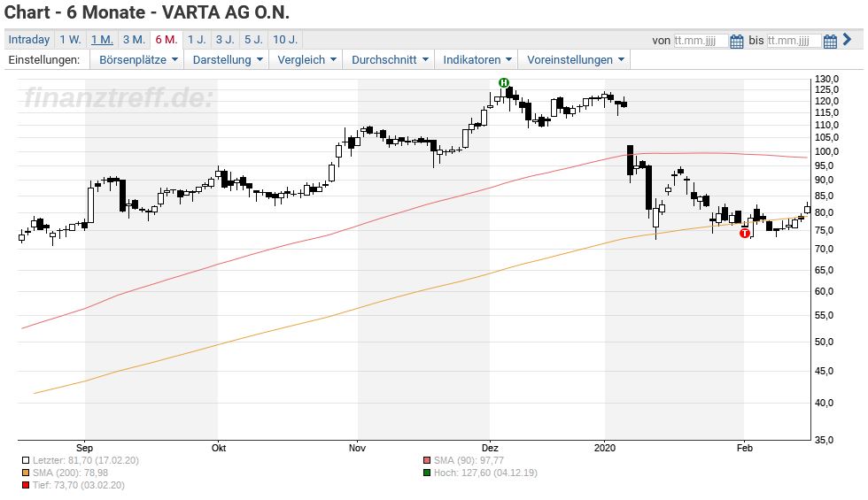
Task: Click 'Tief: 73,70 (03.02.20)' legend text
Action: 79,485
